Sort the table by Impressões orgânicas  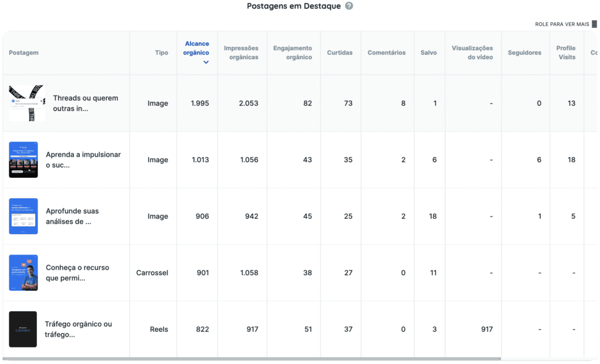coord(242,52)
